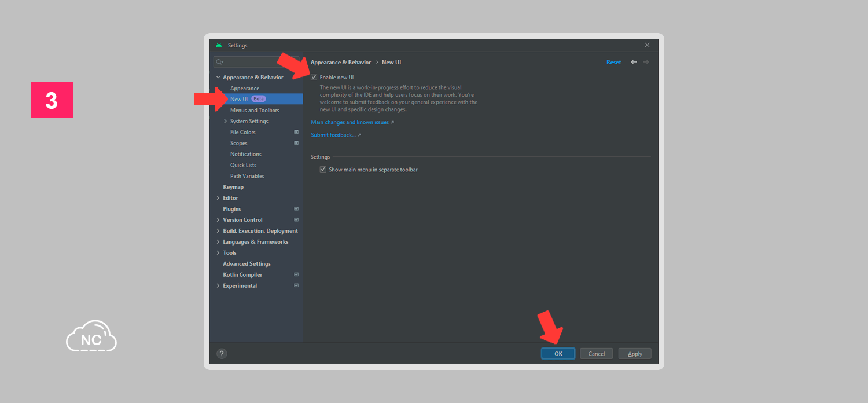Click project-level icon beside Kotlin Compiler
Image resolution: width=868 pixels, height=403 pixels.
pos(296,274)
